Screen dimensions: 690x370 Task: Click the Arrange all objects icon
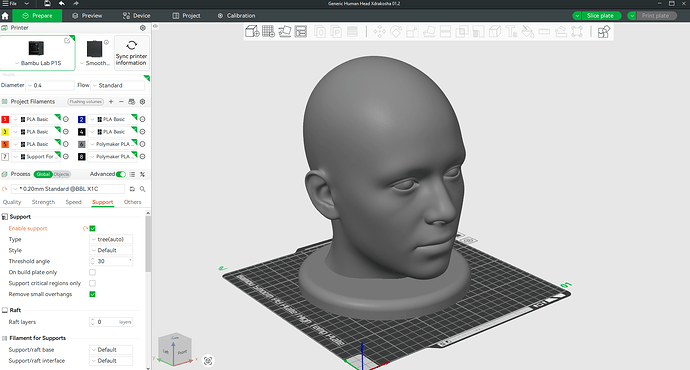pyautogui.click(x=301, y=31)
